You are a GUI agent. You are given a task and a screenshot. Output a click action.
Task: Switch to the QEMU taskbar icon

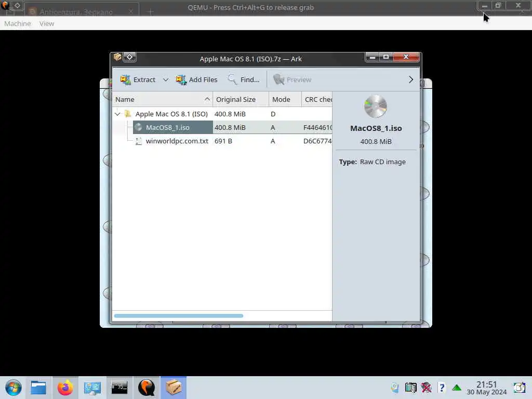[147, 388]
